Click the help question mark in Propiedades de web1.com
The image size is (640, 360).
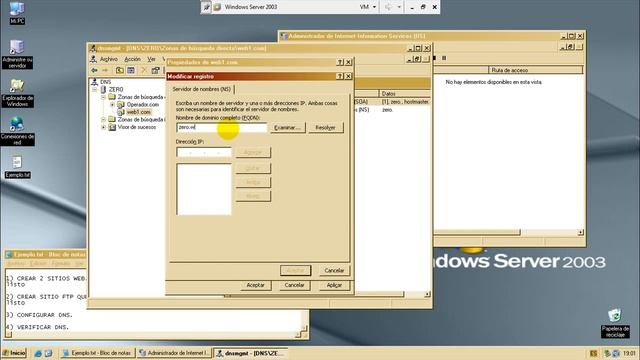coord(340,62)
